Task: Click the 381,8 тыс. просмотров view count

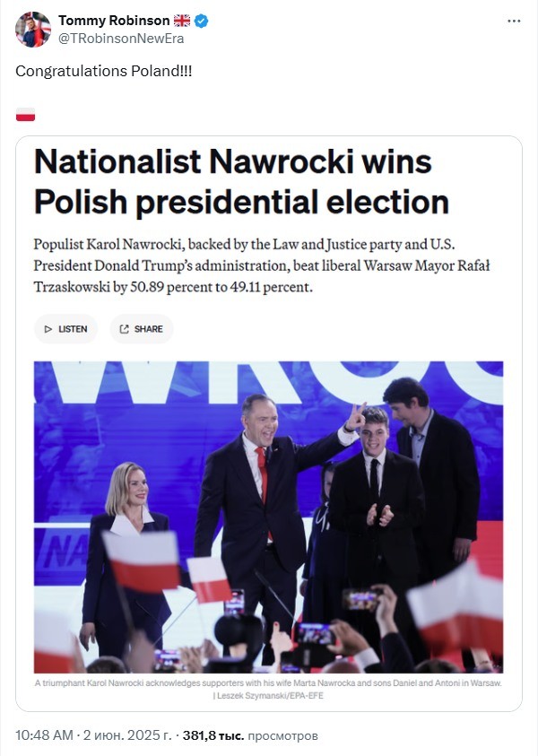Action: point(250,735)
